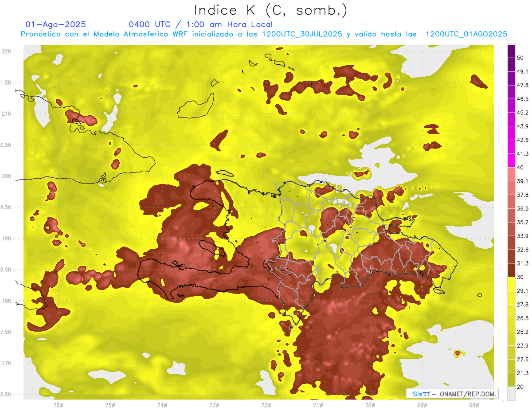Pick the olive swatch between 20 and 21.3
The image size is (532, 411).
click(x=512, y=380)
